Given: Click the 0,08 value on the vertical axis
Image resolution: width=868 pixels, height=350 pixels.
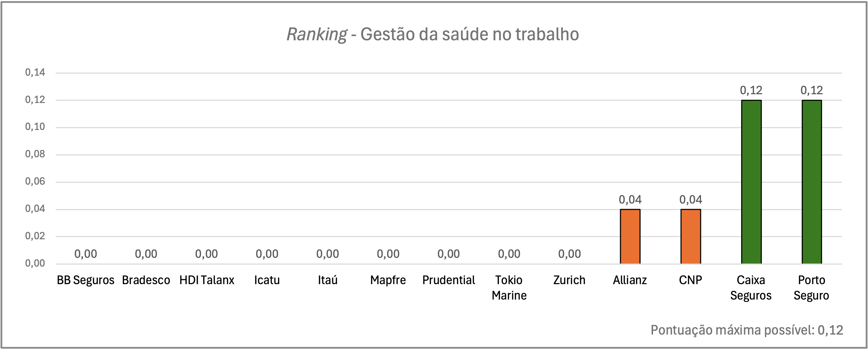Looking at the screenshot, I should (35, 154).
